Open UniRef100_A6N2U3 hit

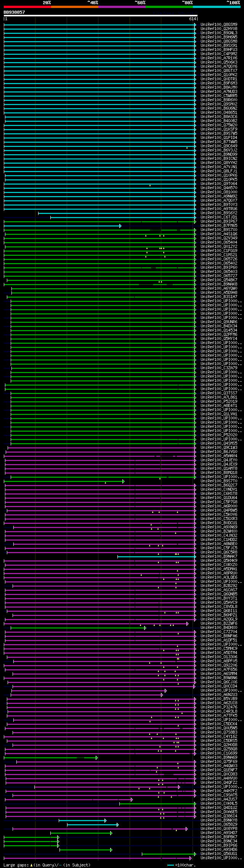(x=219, y=695)
